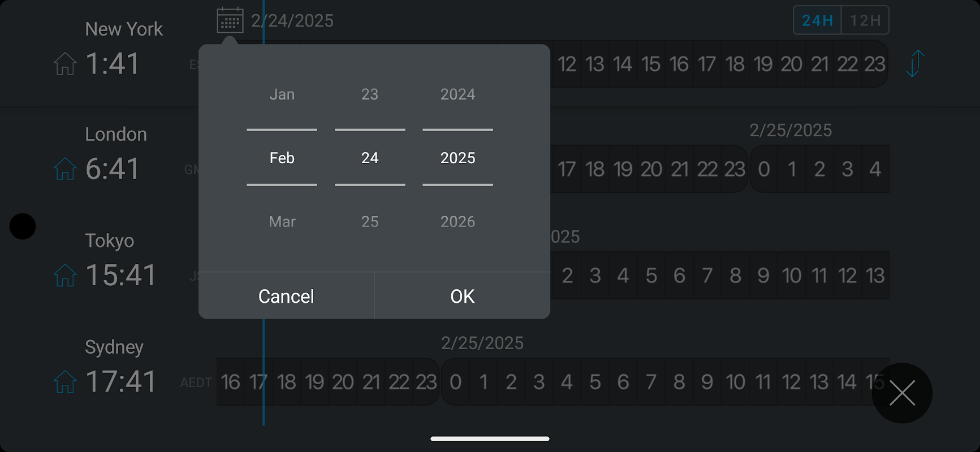Viewport: 980px width, 452px height.
Task: Click the London home icon
Action: [65, 169]
